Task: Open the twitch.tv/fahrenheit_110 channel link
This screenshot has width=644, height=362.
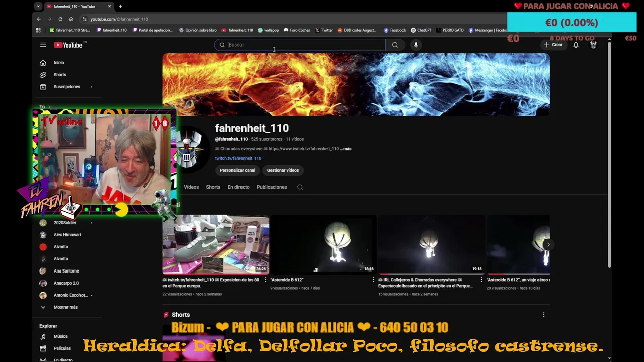Action: point(238,158)
